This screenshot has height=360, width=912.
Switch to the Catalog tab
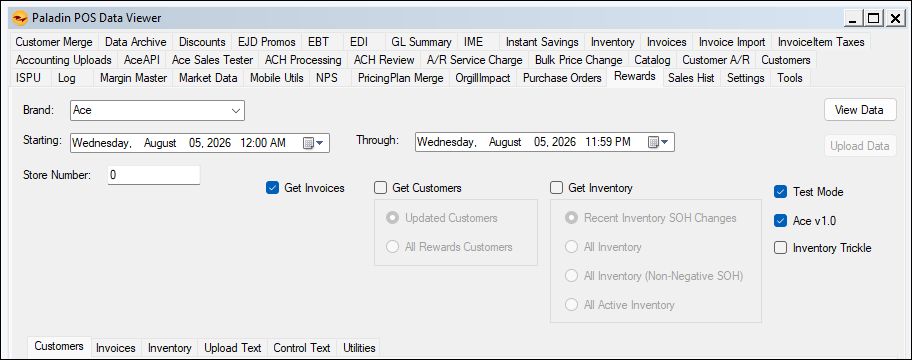(x=652, y=60)
